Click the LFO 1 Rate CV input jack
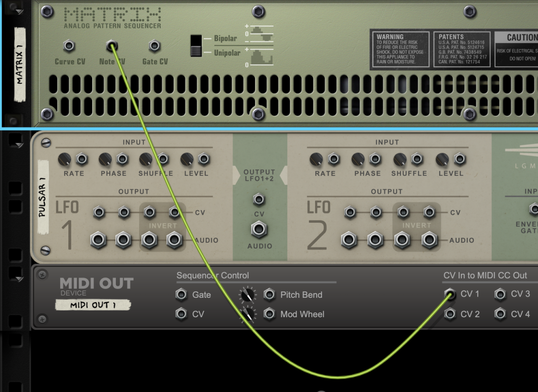The image size is (538, 392). [82, 160]
